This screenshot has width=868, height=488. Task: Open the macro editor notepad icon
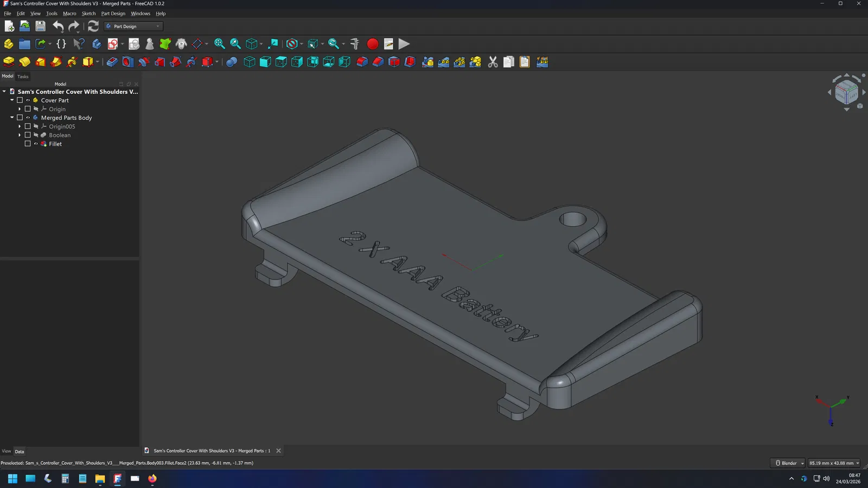point(388,44)
